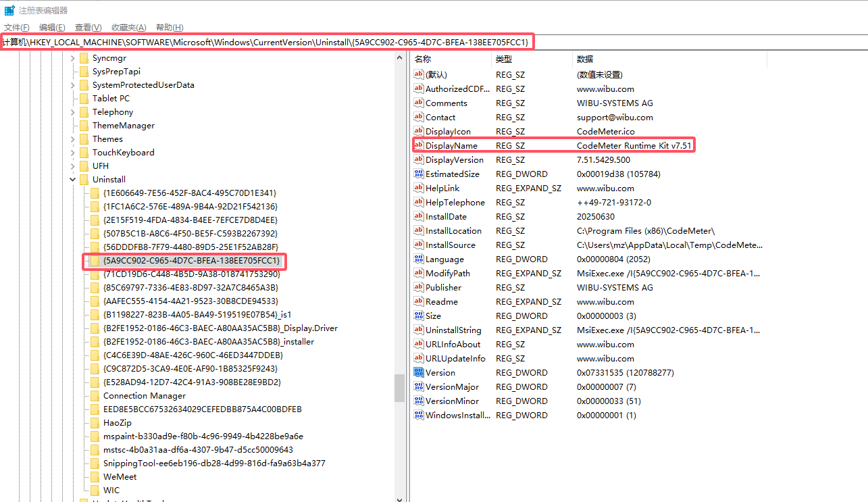Open the 查看(V) menu
868x502 pixels.
(x=88, y=27)
